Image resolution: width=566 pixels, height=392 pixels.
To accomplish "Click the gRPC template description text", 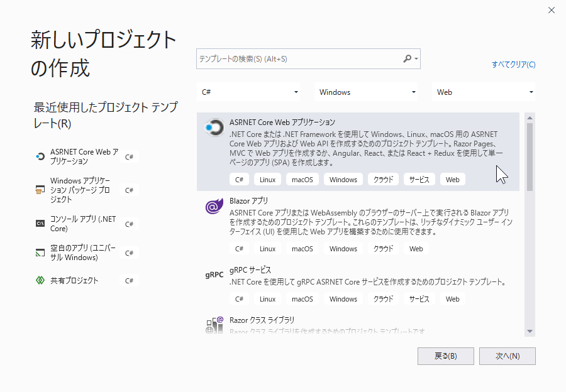I will click(368, 282).
